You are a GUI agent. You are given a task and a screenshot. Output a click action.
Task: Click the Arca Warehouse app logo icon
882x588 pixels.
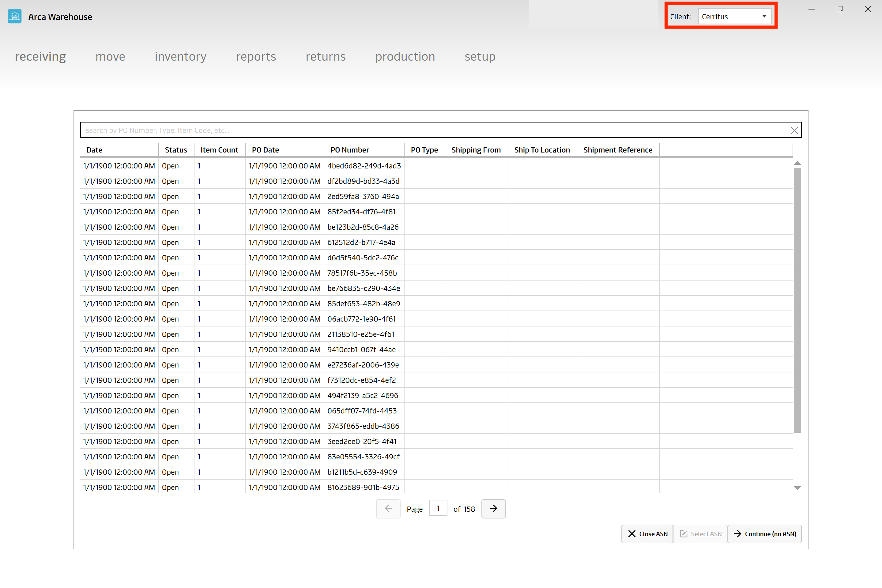[15, 17]
